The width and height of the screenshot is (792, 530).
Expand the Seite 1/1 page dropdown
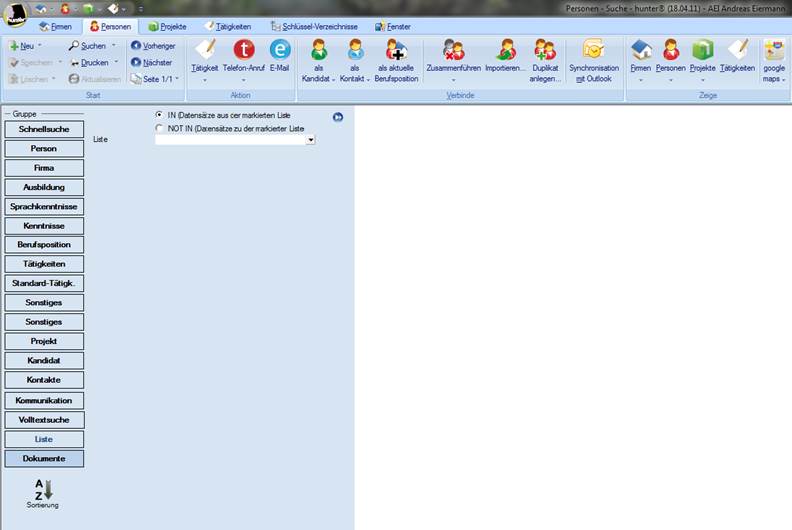tap(177, 79)
